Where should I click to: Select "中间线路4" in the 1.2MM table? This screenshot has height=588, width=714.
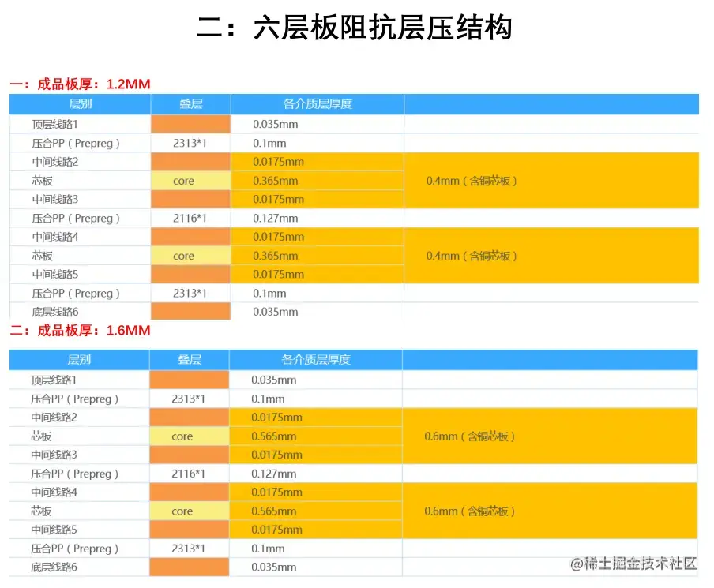(x=54, y=237)
